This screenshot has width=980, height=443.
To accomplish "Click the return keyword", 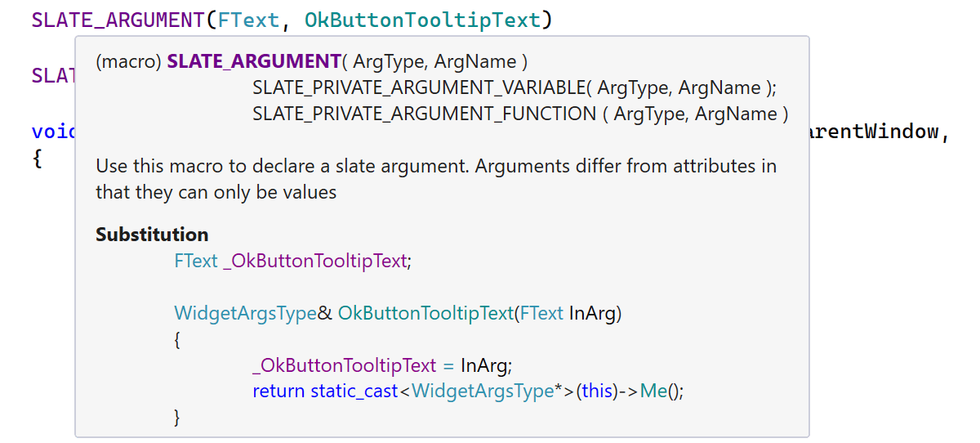I will (x=278, y=392).
